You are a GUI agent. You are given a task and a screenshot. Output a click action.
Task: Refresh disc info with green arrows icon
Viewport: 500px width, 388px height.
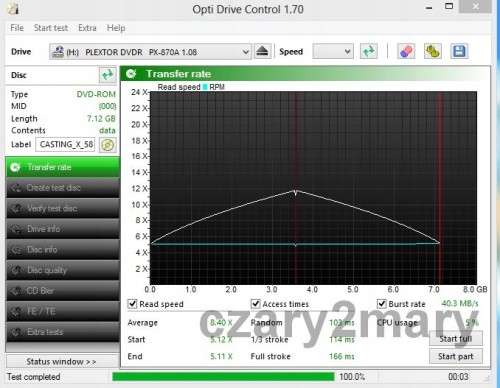[107, 75]
